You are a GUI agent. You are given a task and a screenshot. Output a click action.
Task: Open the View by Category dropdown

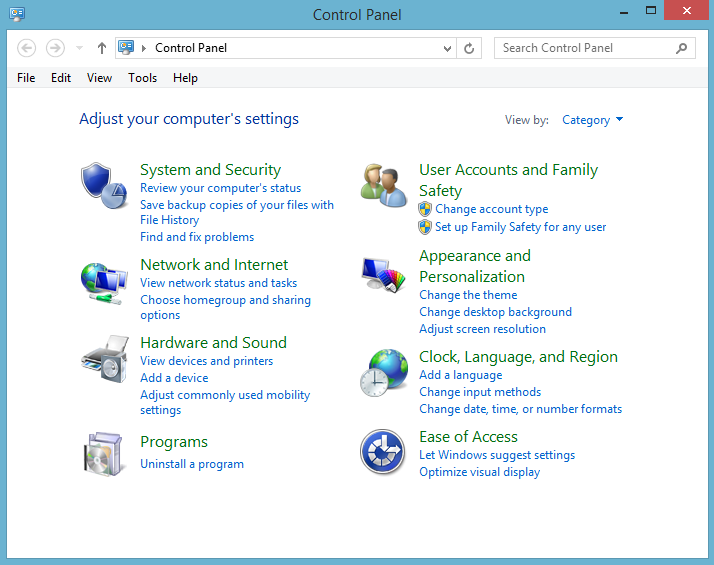(x=592, y=120)
